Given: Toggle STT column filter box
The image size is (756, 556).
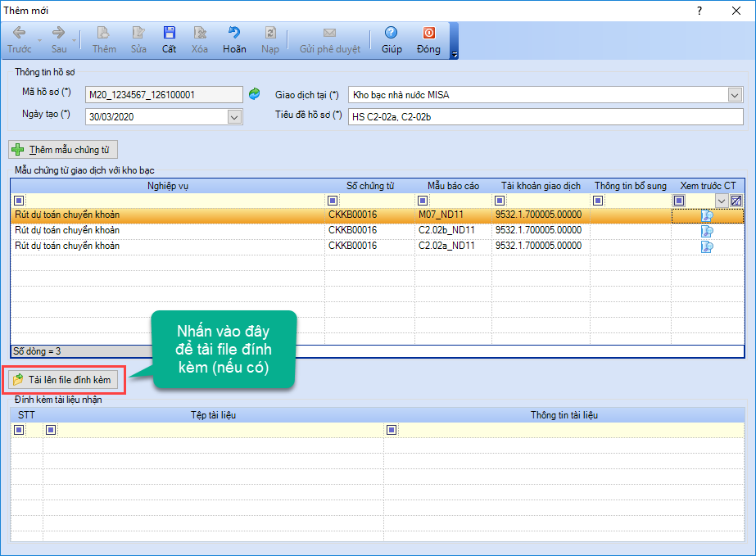Looking at the screenshot, I should [19, 430].
